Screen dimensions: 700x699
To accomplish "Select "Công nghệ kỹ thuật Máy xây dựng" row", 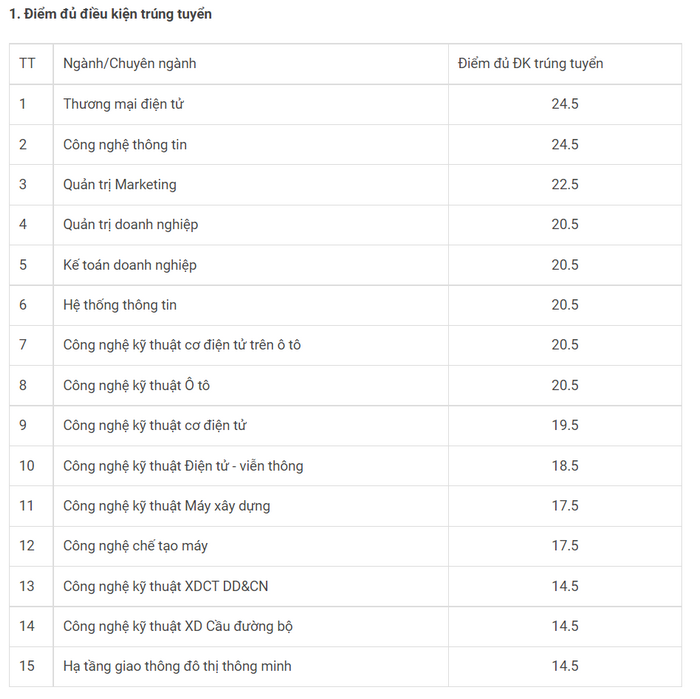I will point(345,506).
